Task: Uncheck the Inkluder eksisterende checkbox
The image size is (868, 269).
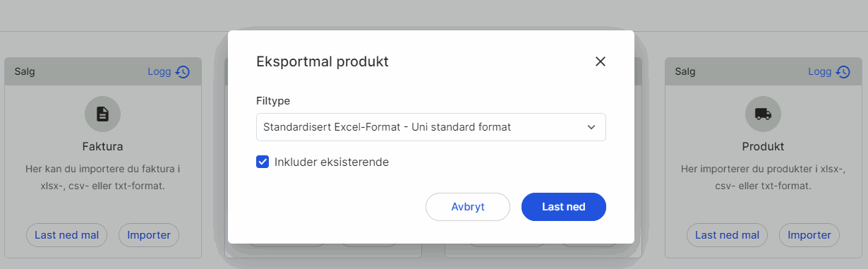Action: point(263,162)
